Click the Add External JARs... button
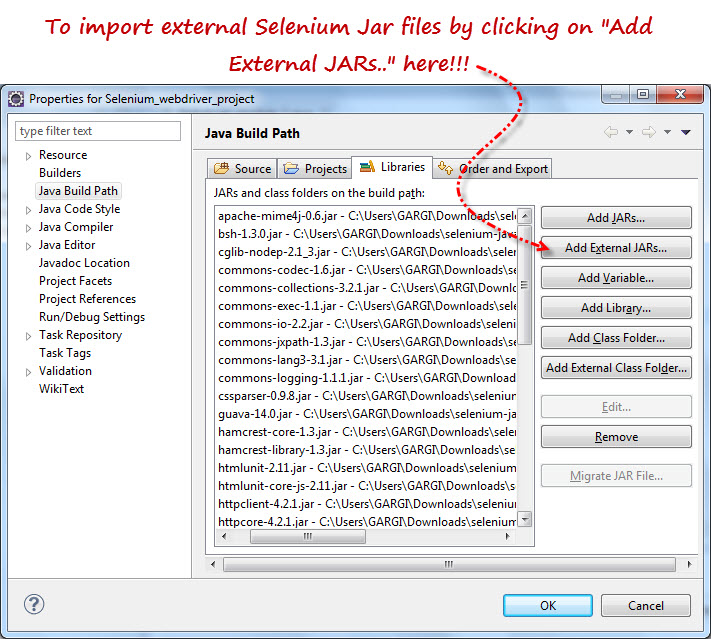 (x=616, y=248)
